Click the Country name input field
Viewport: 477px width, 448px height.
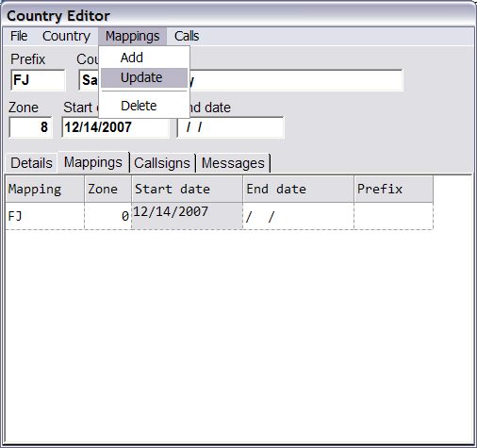(x=240, y=80)
